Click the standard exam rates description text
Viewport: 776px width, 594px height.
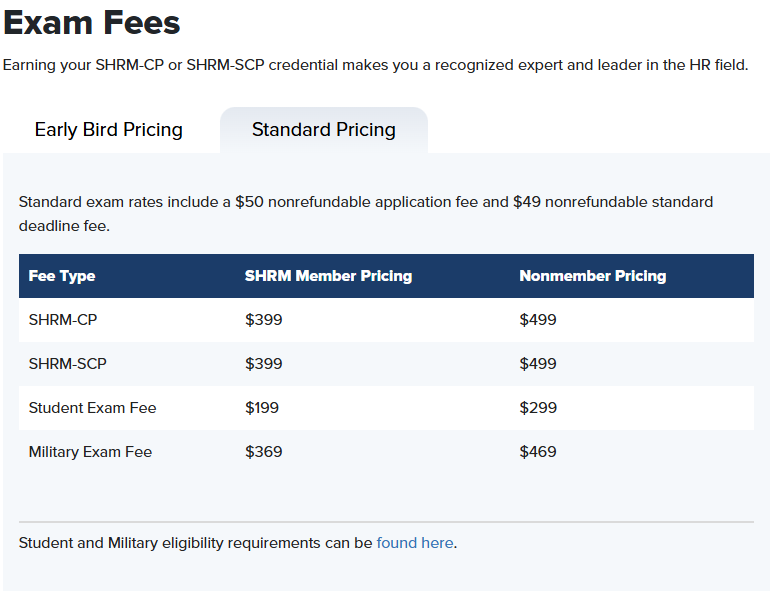tap(366, 214)
